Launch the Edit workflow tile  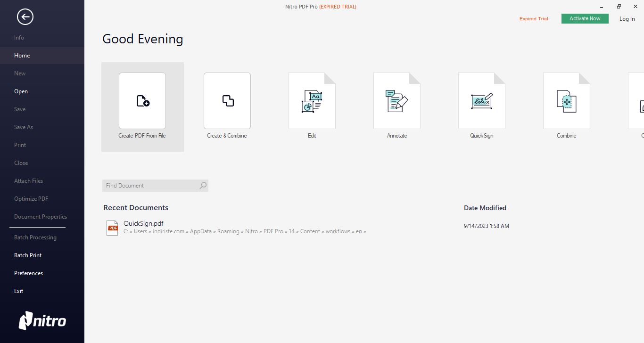(x=312, y=106)
